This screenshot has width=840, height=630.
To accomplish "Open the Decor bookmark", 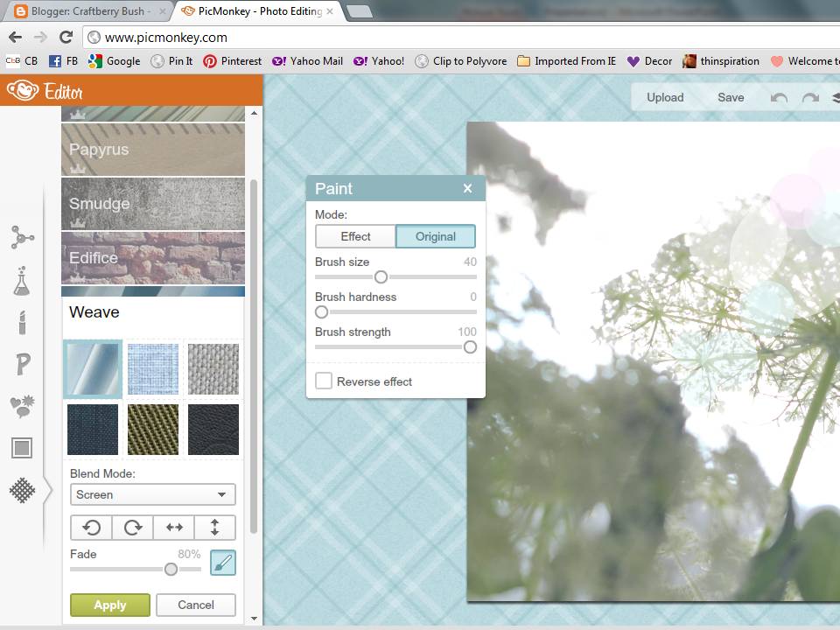I will click(x=649, y=61).
